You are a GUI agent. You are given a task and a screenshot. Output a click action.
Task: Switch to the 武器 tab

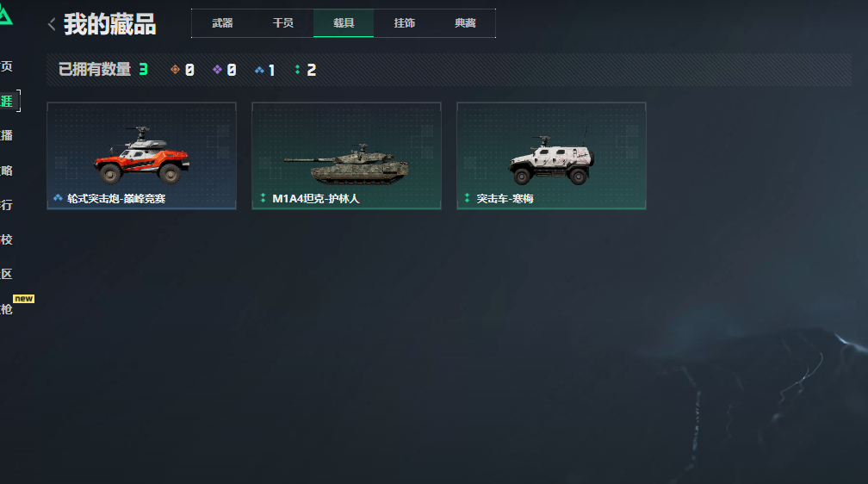(222, 23)
